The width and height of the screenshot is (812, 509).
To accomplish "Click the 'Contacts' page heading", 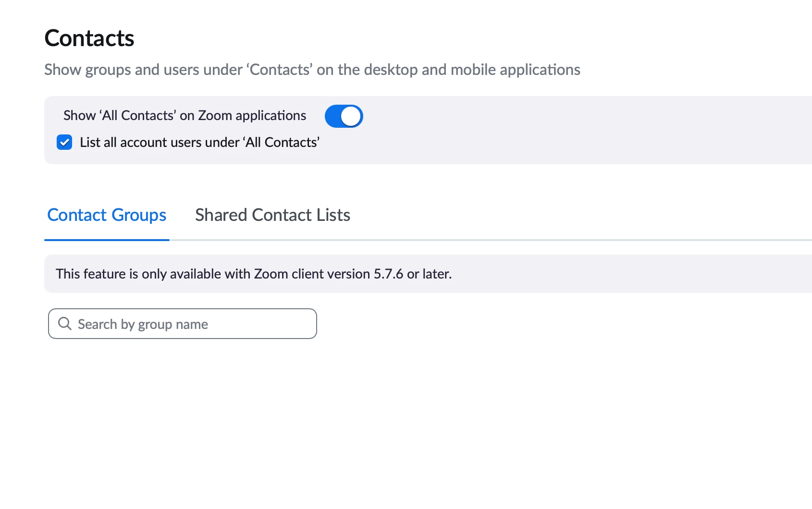I will point(89,38).
